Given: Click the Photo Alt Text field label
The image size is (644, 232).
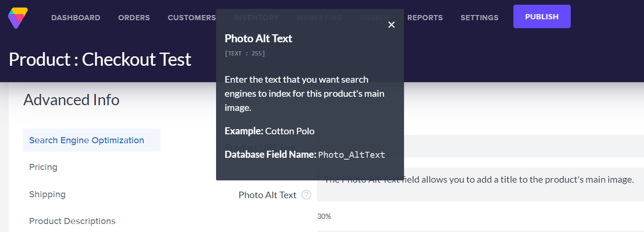Looking at the screenshot, I should [267, 195].
